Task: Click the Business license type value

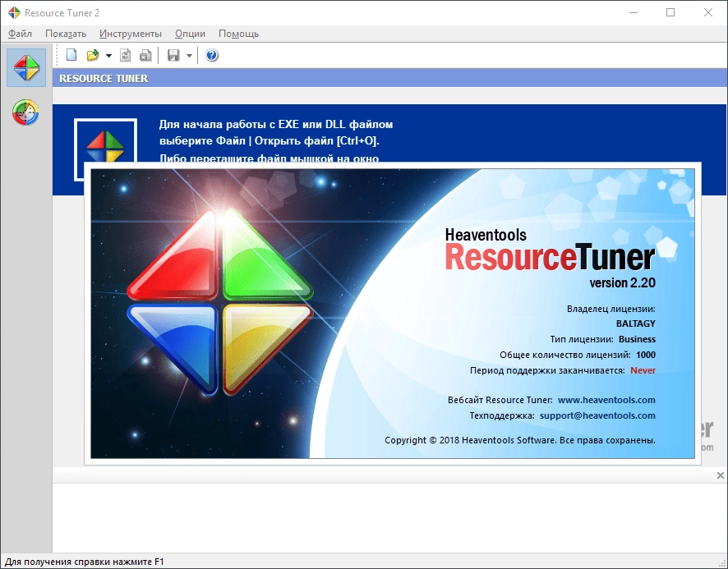Action: pos(637,339)
